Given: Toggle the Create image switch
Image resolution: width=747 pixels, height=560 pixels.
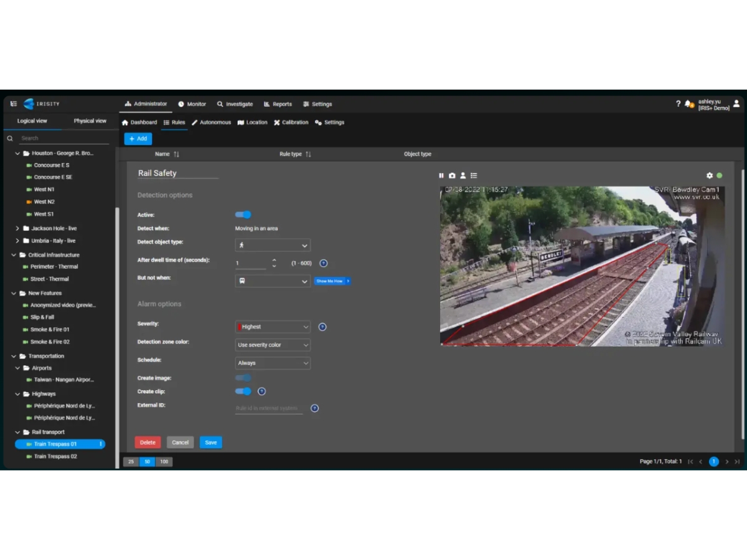Looking at the screenshot, I should 243,378.
